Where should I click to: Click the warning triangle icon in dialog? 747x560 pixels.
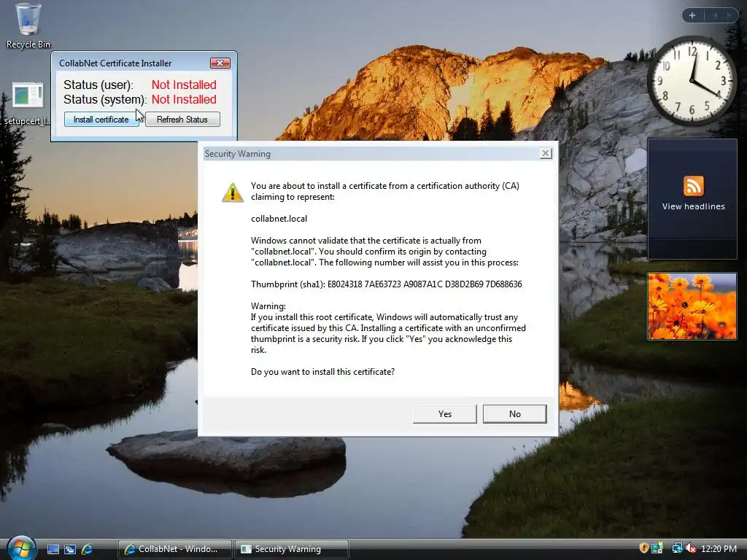point(233,192)
